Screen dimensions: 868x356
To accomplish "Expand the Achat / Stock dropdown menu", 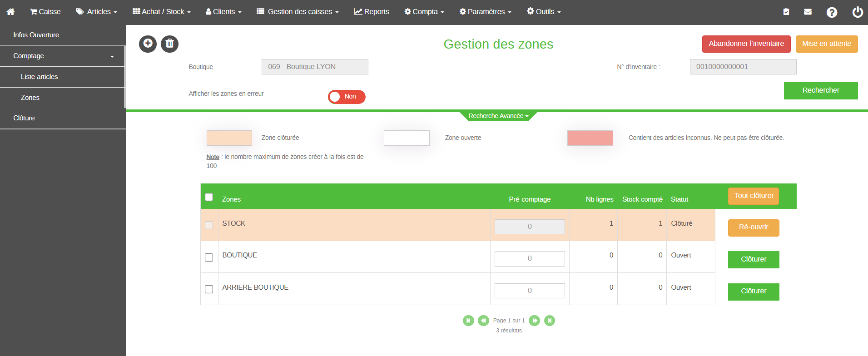I will tap(162, 12).
